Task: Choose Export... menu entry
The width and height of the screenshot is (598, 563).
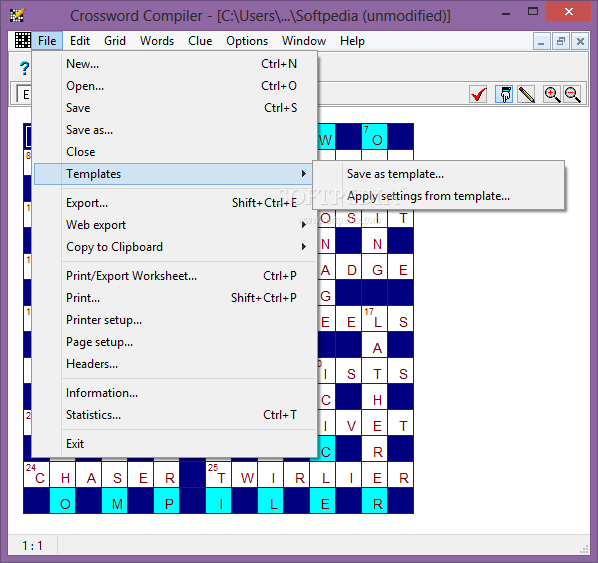Action: (175, 203)
